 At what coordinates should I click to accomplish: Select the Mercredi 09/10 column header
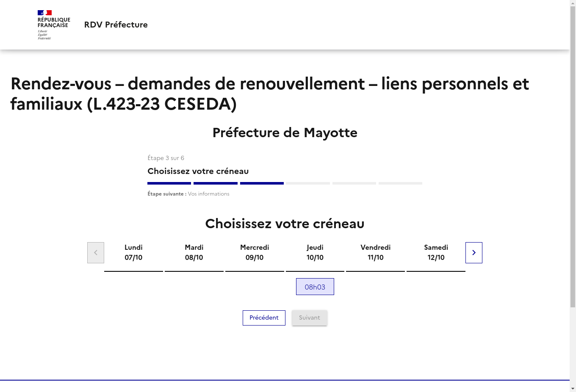point(255,253)
